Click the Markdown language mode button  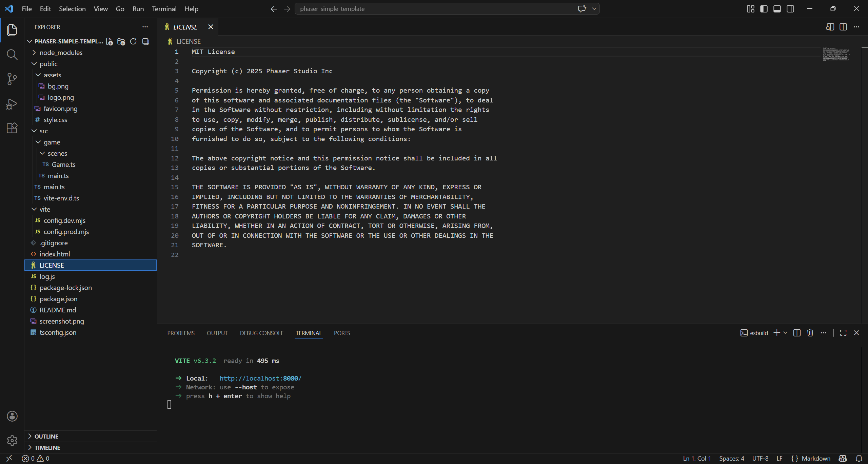pos(816,458)
